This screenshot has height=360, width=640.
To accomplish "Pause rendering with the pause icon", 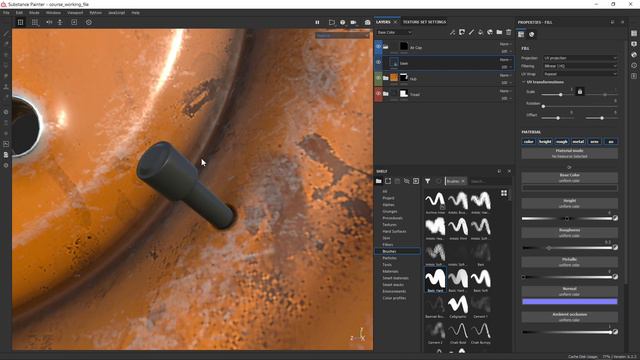I will 317,22.
